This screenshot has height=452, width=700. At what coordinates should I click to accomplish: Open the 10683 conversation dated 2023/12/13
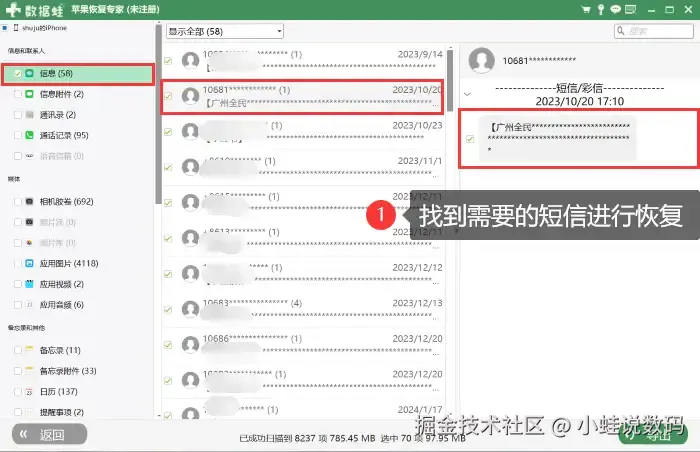point(303,310)
